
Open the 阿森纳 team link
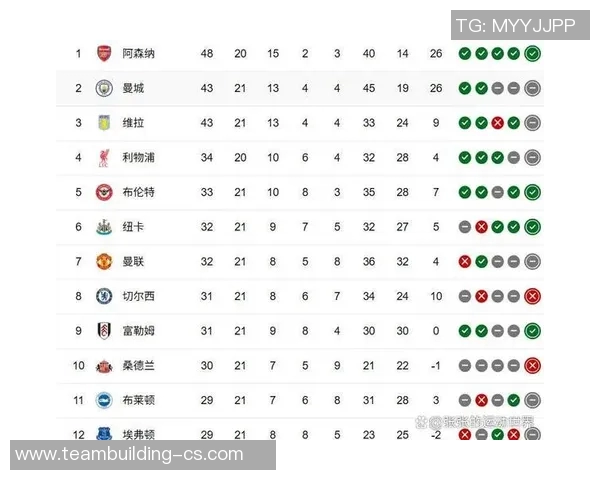coord(138,54)
